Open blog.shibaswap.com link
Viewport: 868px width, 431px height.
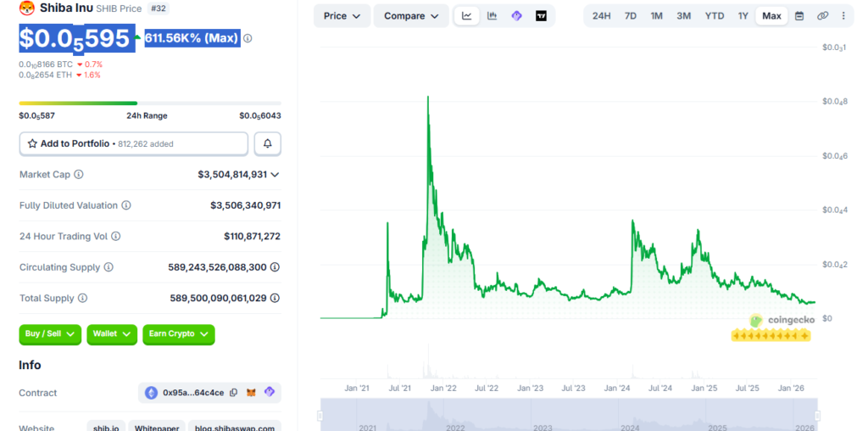coord(235,427)
